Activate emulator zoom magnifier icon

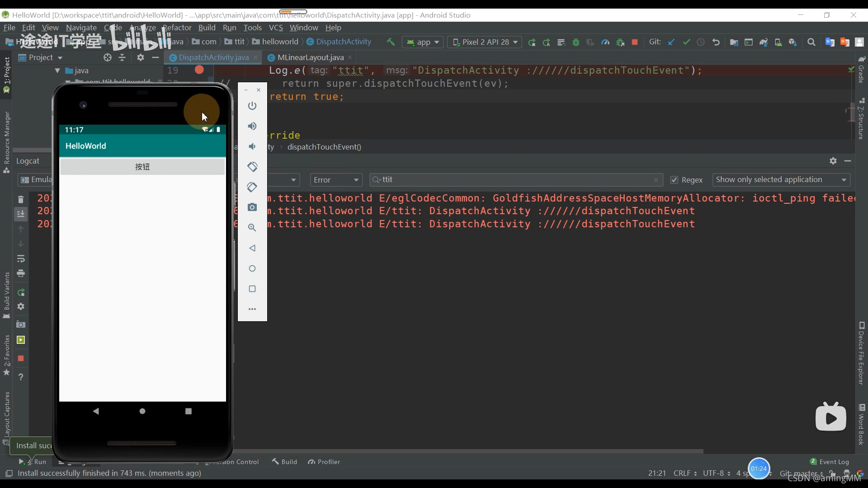252,228
